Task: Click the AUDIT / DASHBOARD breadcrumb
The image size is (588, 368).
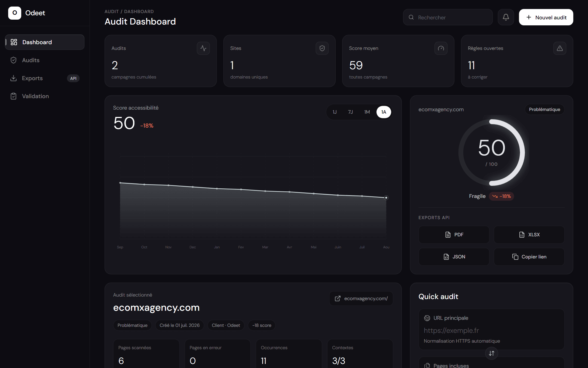Action: [129, 11]
